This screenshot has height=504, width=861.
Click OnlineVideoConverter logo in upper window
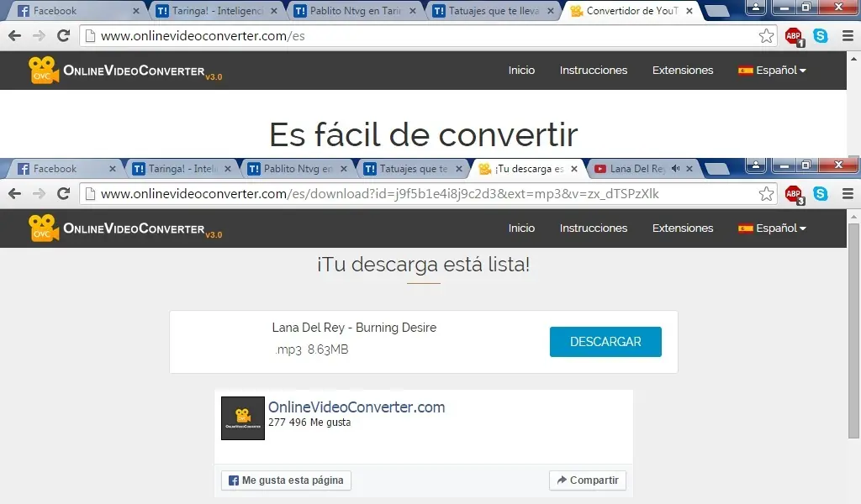pyautogui.click(x=125, y=71)
